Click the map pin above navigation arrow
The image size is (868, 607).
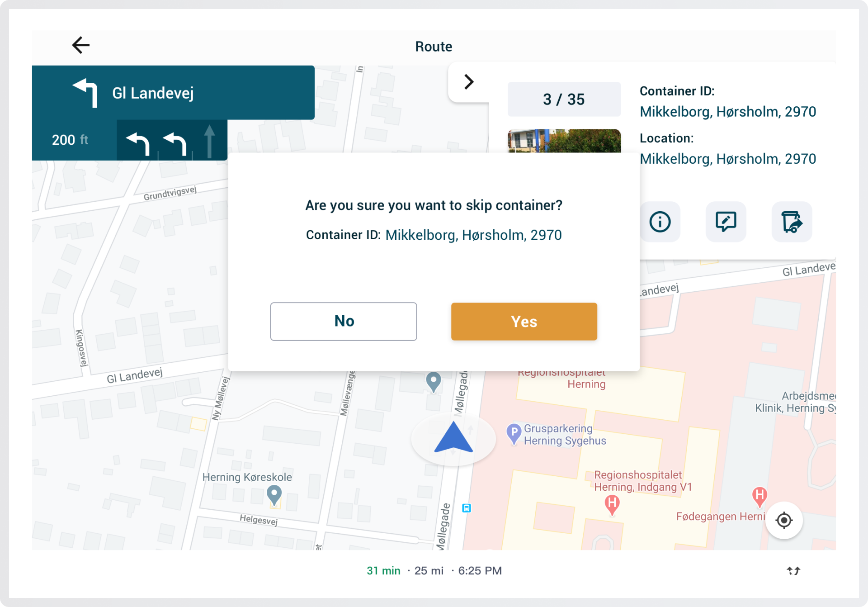[434, 382]
